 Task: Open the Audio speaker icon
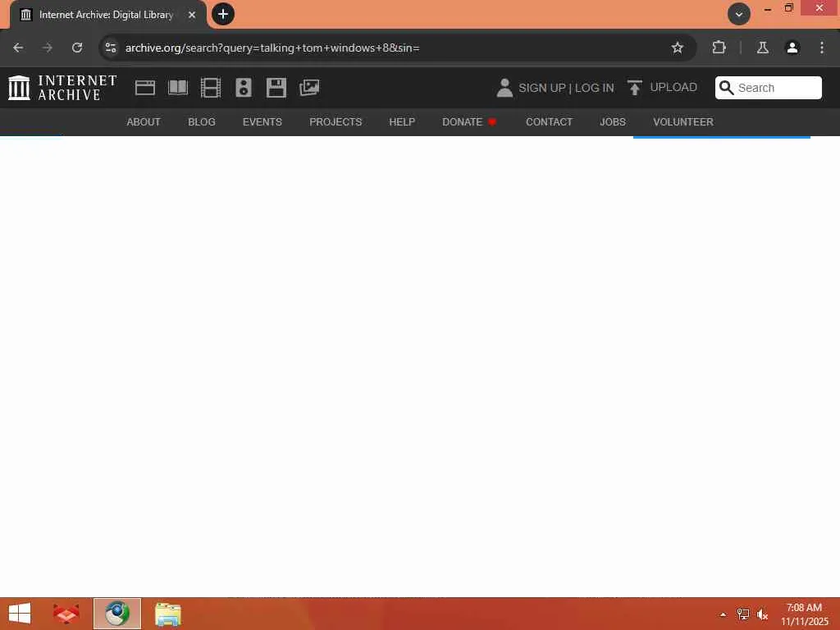[244, 87]
